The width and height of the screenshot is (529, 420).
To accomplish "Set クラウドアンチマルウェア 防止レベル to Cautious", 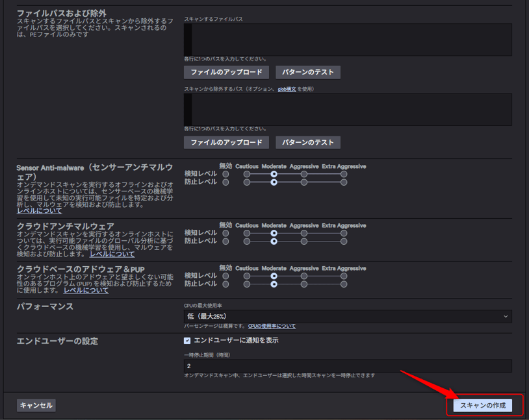I will coord(247,241).
